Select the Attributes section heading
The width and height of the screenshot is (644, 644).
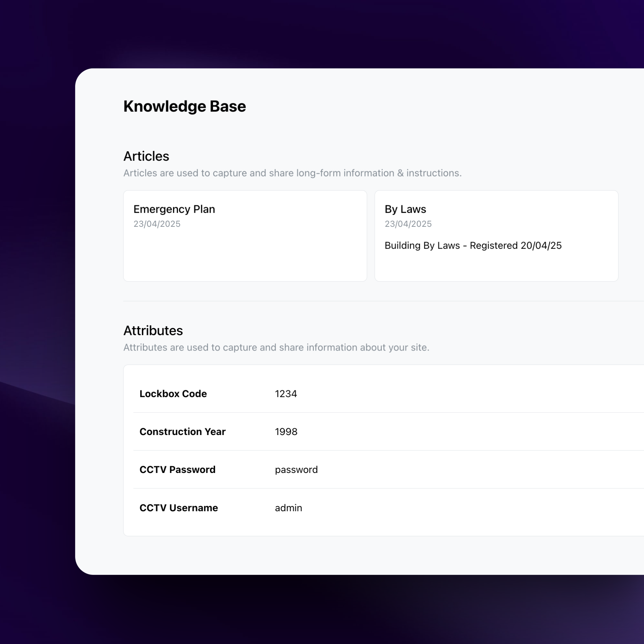click(x=153, y=330)
